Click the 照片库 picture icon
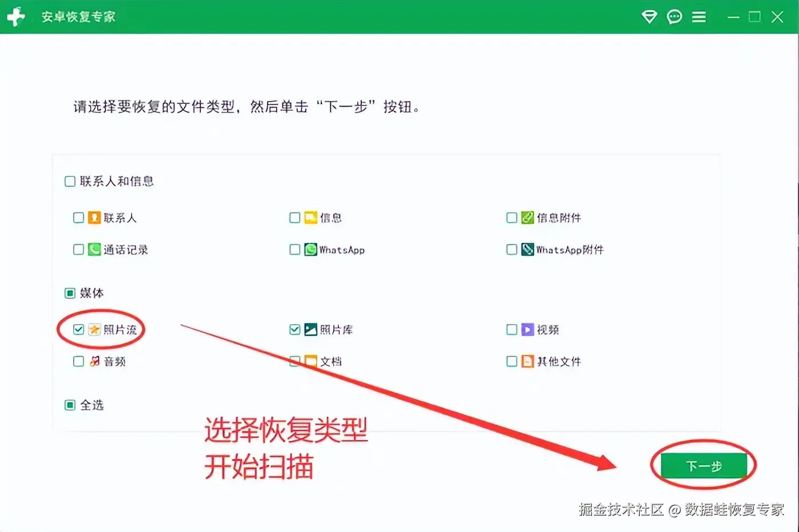Screen dimensions: 799x532 click(310, 329)
